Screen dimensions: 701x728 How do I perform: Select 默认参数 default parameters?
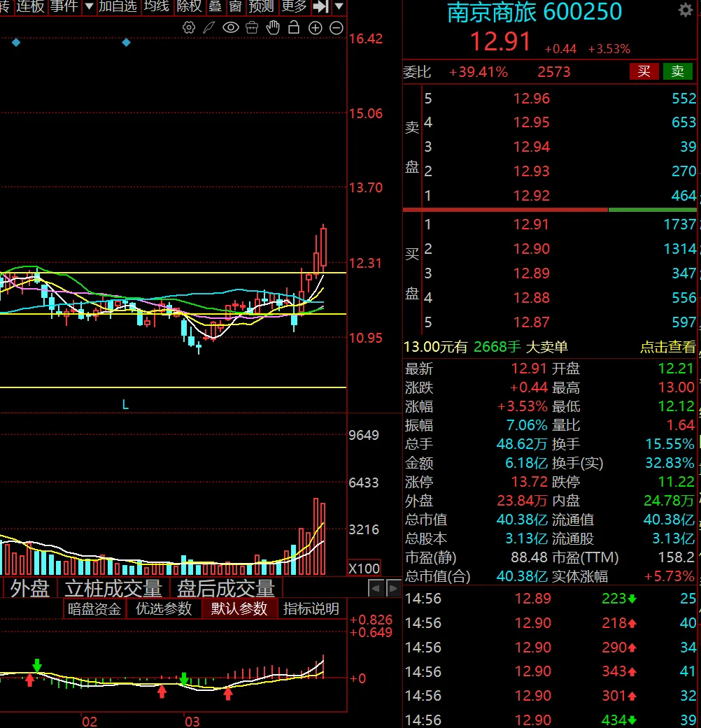[x=239, y=608]
